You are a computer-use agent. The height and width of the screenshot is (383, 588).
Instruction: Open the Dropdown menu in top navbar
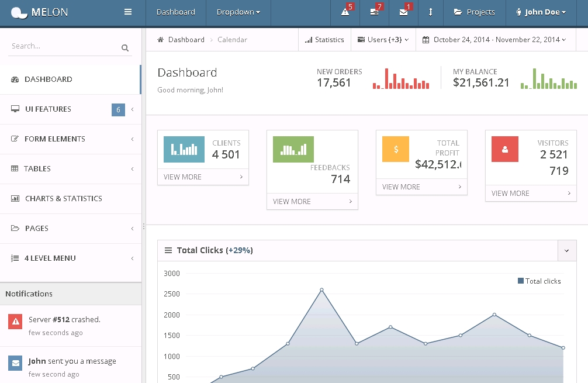pos(238,12)
